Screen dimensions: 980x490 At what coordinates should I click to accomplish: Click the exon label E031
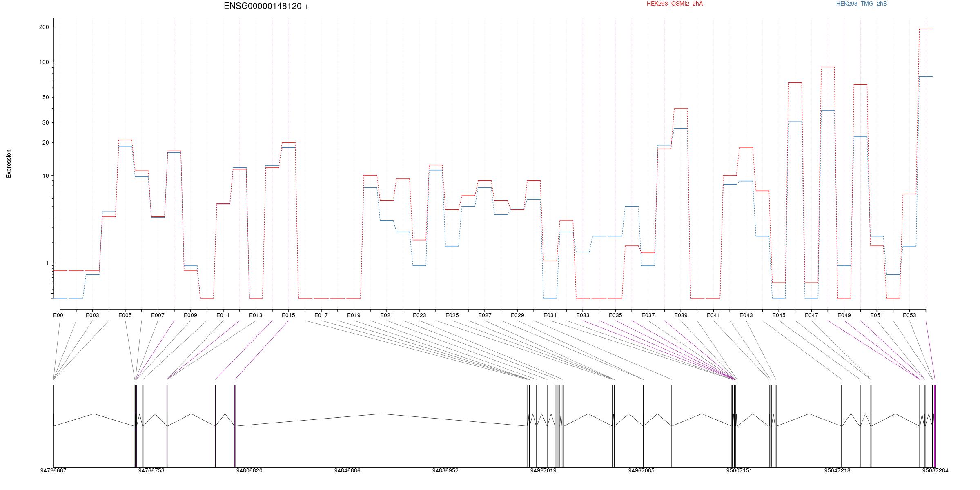[x=550, y=315]
